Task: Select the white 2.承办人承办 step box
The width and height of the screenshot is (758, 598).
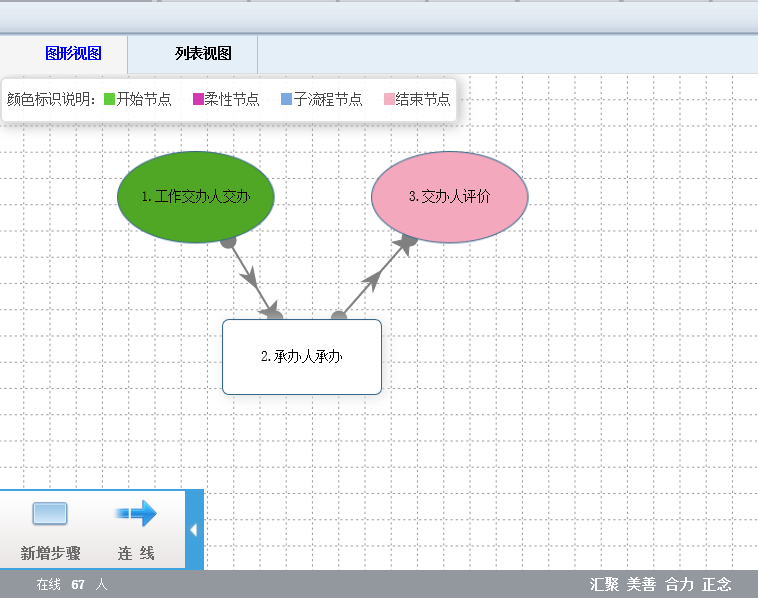Action: pyautogui.click(x=302, y=357)
